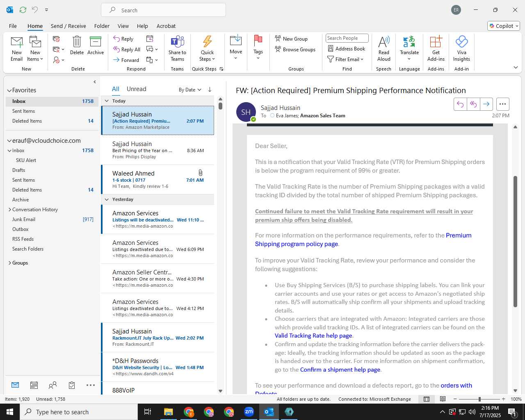Open more actions ellipsis in reading pane
The width and height of the screenshot is (525, 420).
coord(503,104)
